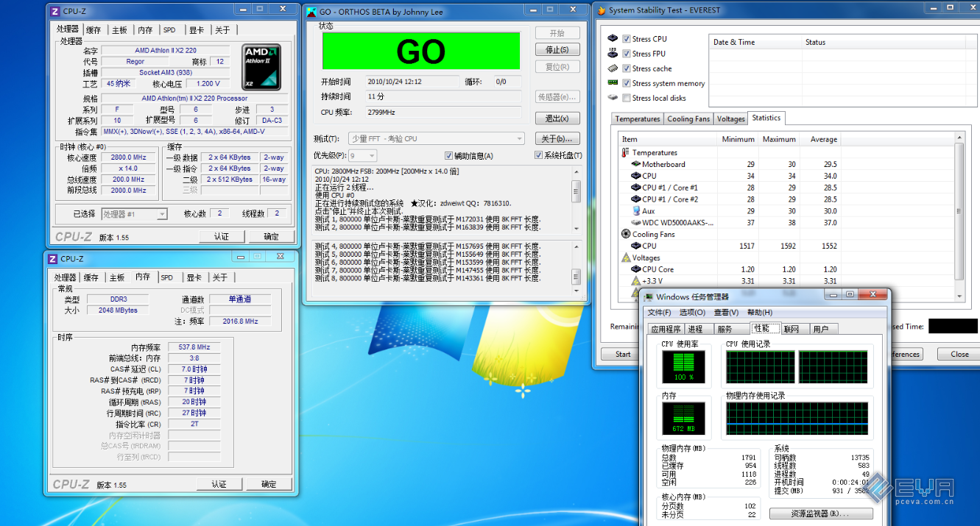Viewport: 980px width, 526px height.
Task: Click the Temperatures thermometer icon in Statistics list
Action: point(626,152)
